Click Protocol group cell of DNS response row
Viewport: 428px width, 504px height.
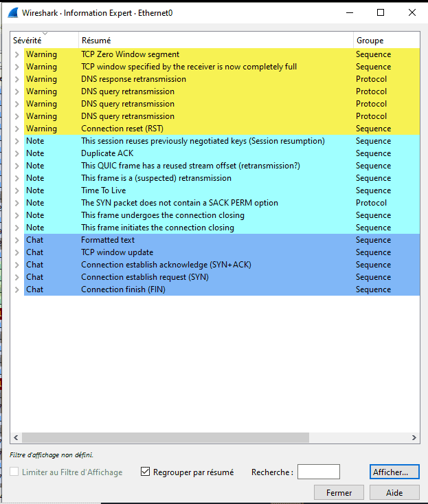[371, 79]
